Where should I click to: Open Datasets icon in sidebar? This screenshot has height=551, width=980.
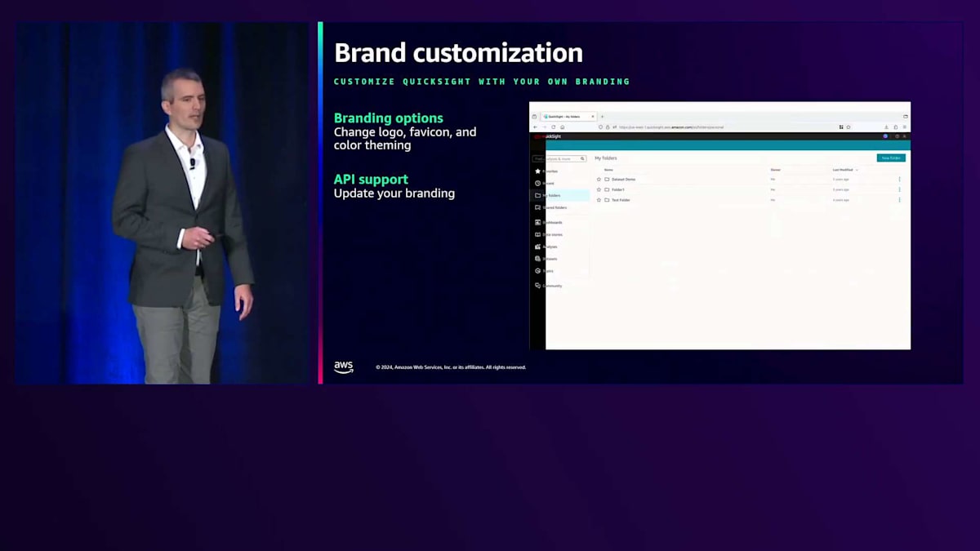coord(537,259)
